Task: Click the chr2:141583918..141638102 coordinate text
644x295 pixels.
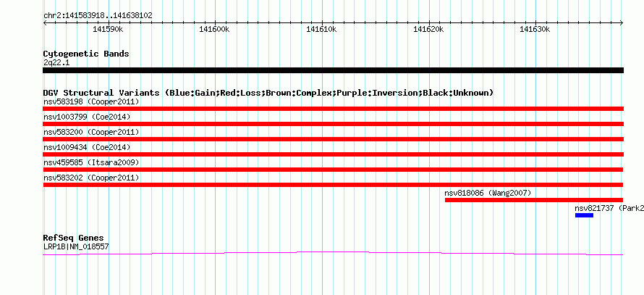Action: coord(98,16)
